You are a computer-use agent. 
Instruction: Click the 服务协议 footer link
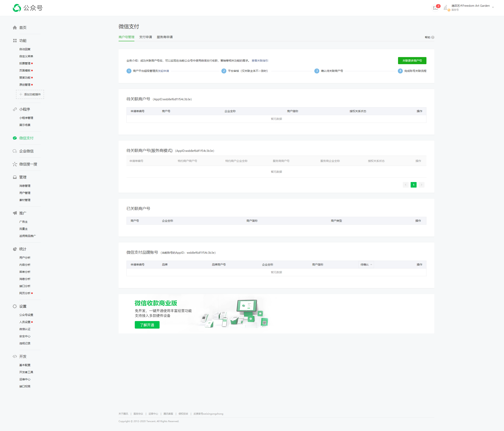pos(138,414)
